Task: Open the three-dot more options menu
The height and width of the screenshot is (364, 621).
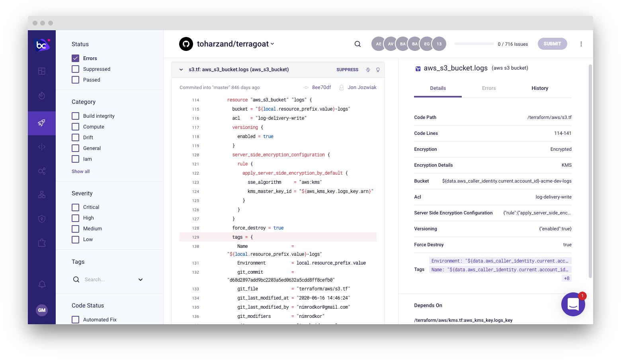Action: click(581, 44)
